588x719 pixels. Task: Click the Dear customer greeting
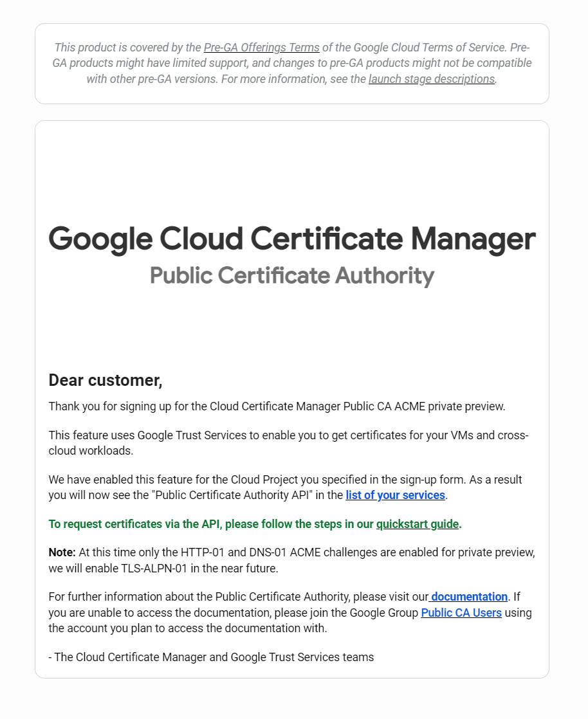pyautogui.click(x=106, y=380)
